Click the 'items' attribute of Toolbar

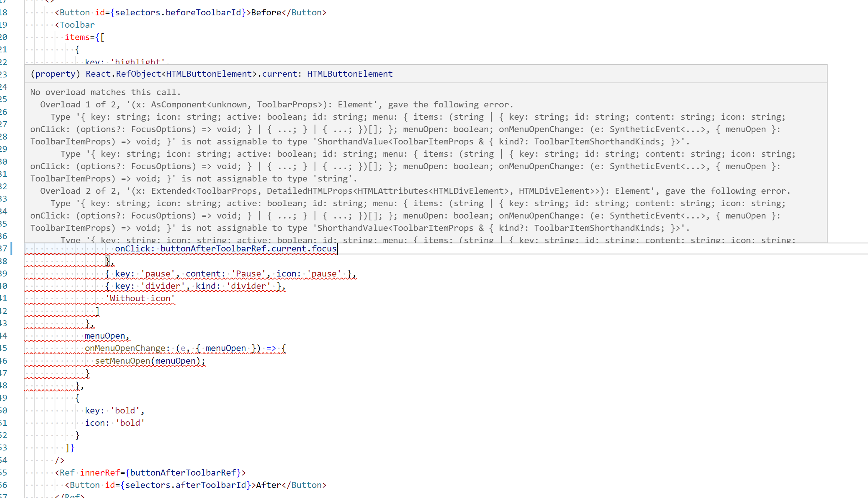77,37
